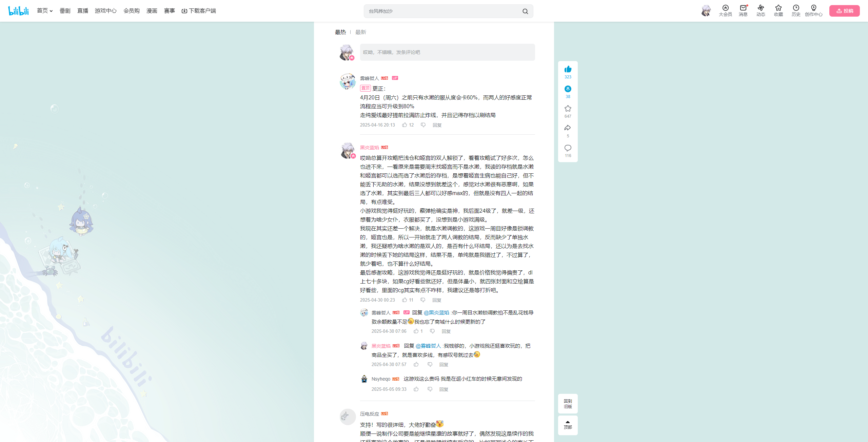Click 回到旧版 button
868x442 pixels.
[568, 404]
